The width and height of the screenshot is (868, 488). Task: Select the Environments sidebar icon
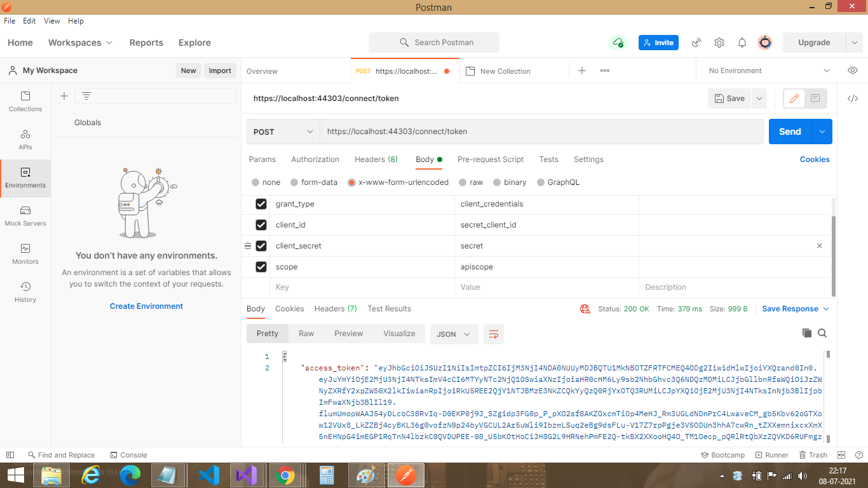click(x=25, y=178)
